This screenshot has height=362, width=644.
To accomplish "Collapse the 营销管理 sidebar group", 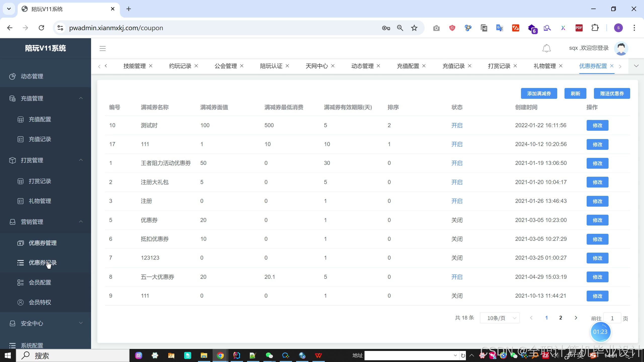I will [x=46, y=222].
